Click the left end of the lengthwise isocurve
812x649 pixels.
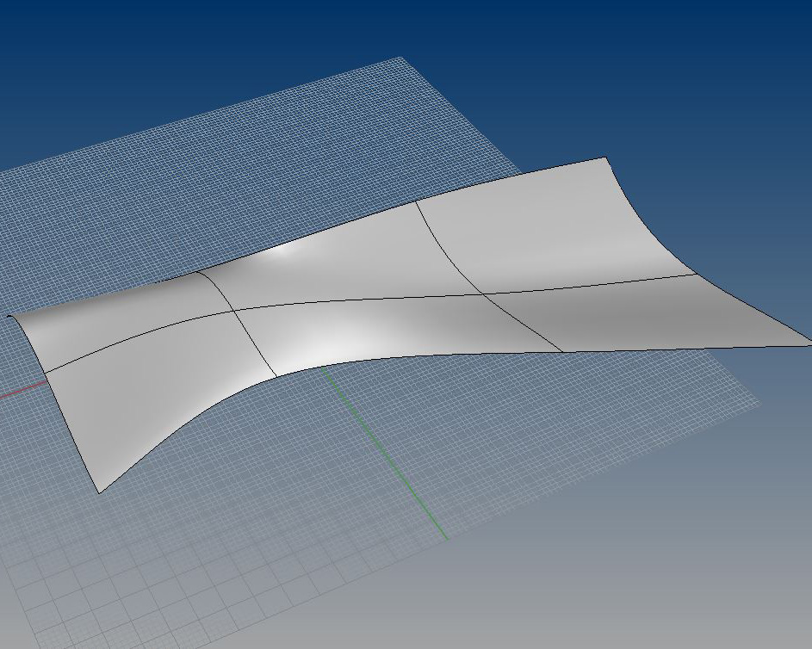pyautogui.click(x=44, y=372)
